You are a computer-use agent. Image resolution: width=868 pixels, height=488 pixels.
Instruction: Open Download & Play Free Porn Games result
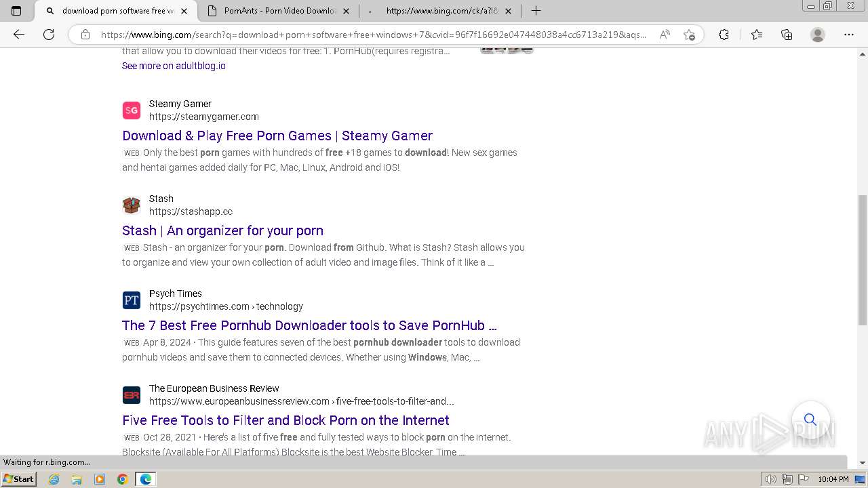pos(277,136)
